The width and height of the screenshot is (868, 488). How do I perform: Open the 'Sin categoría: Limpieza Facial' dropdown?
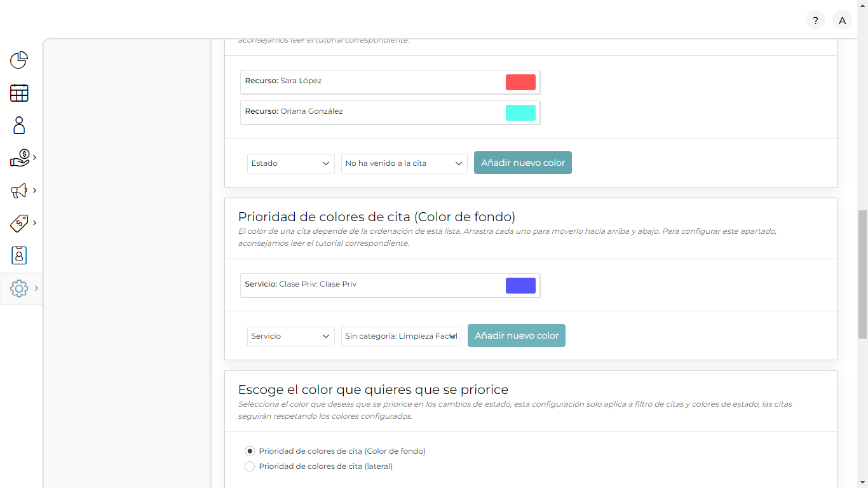[x=401, y=336]
